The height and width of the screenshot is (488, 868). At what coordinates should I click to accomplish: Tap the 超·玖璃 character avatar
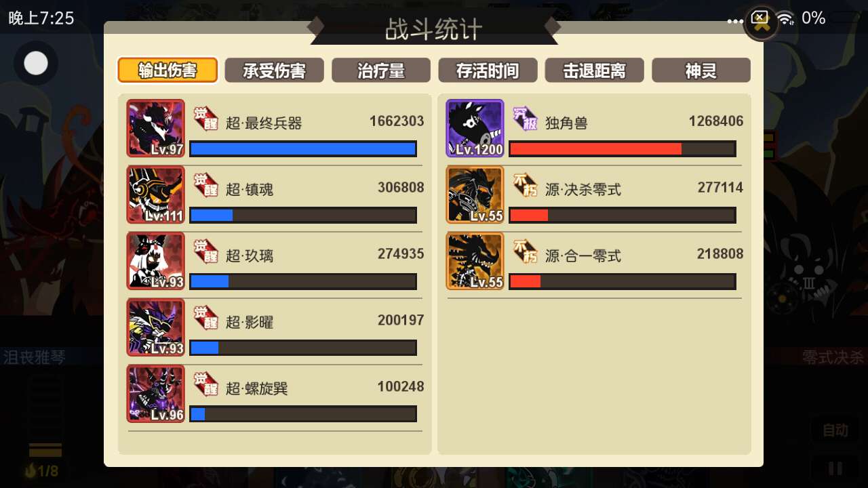[x=155, y=261]
